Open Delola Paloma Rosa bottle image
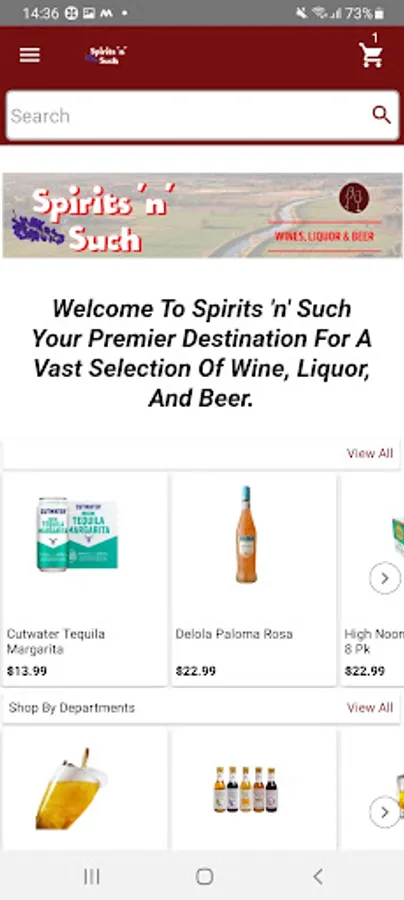Image resolution: width=404 pixels, height=900 pixels. [246, 534]
